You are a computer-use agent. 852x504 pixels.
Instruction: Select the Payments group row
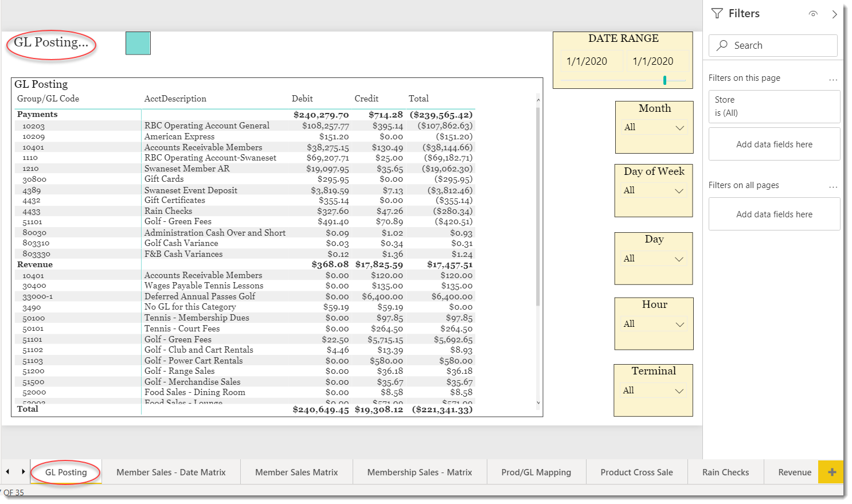245,115
